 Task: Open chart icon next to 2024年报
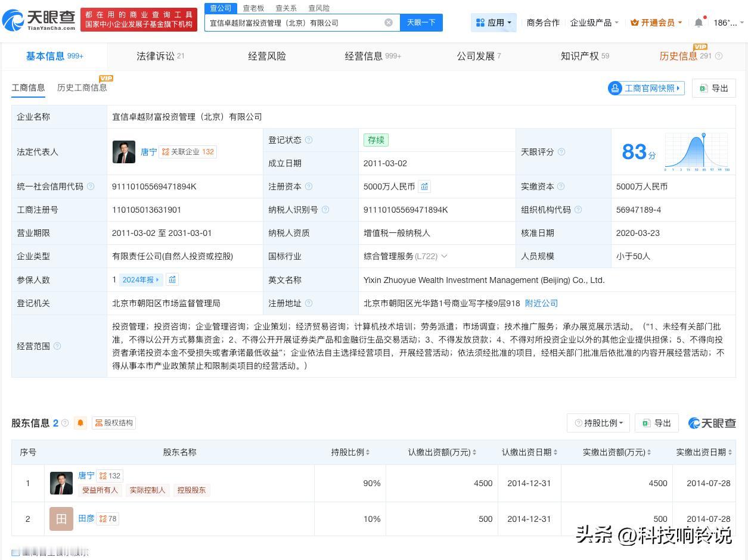click(x=172, y=279)
